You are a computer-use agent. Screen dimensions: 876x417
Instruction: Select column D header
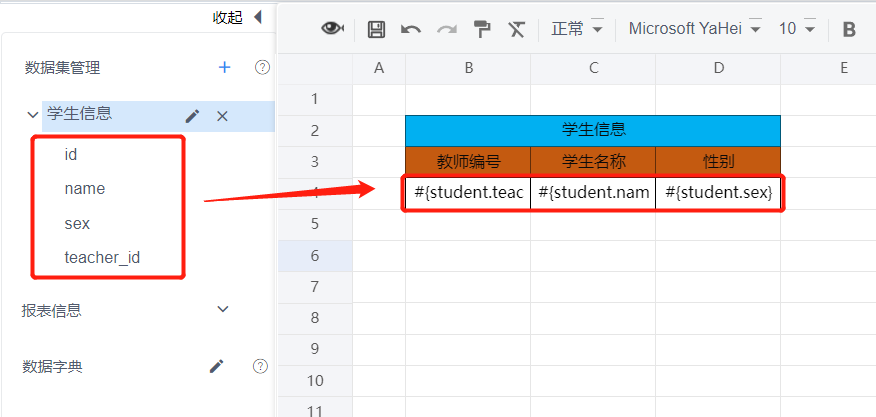coord(718,68)
